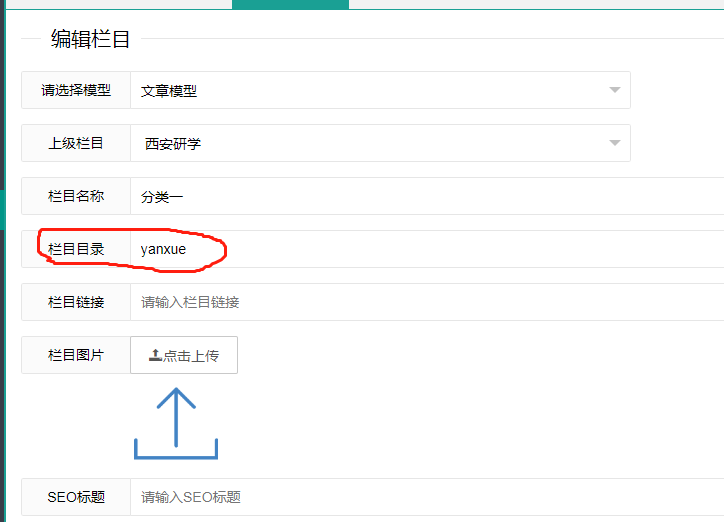This screenshot has width=724, height=522.
Task: Click the SEO标题 input field
Action: [427, 497]
